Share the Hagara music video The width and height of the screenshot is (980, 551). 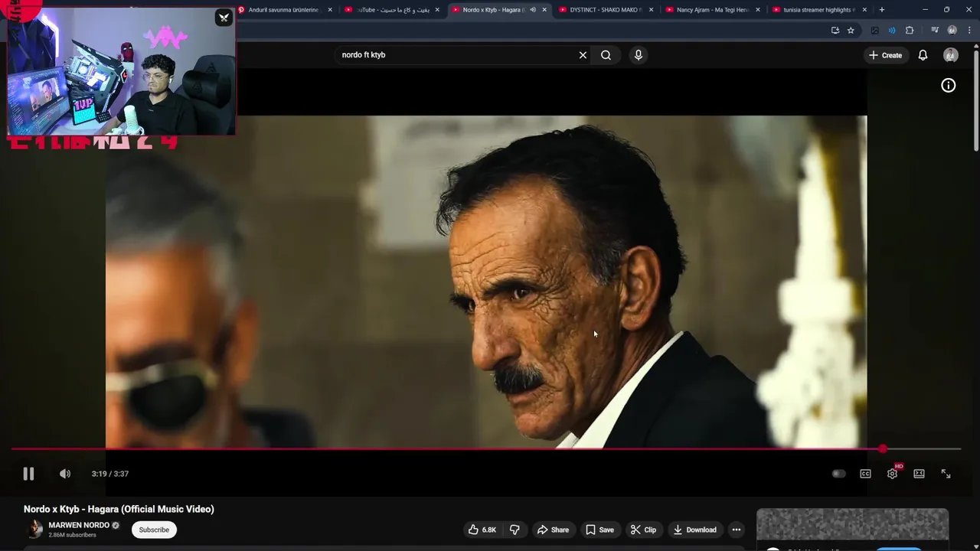(553, 530)
